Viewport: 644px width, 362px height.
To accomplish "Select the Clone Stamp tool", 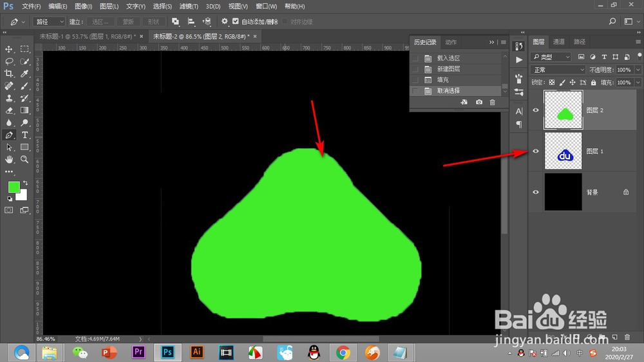I will click(8, 98).
